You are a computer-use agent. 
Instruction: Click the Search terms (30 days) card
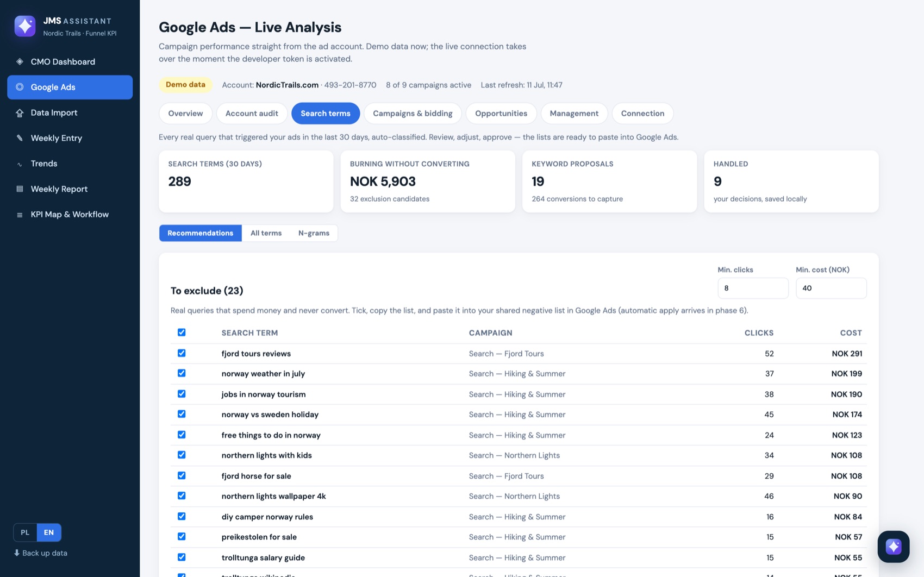246,181
